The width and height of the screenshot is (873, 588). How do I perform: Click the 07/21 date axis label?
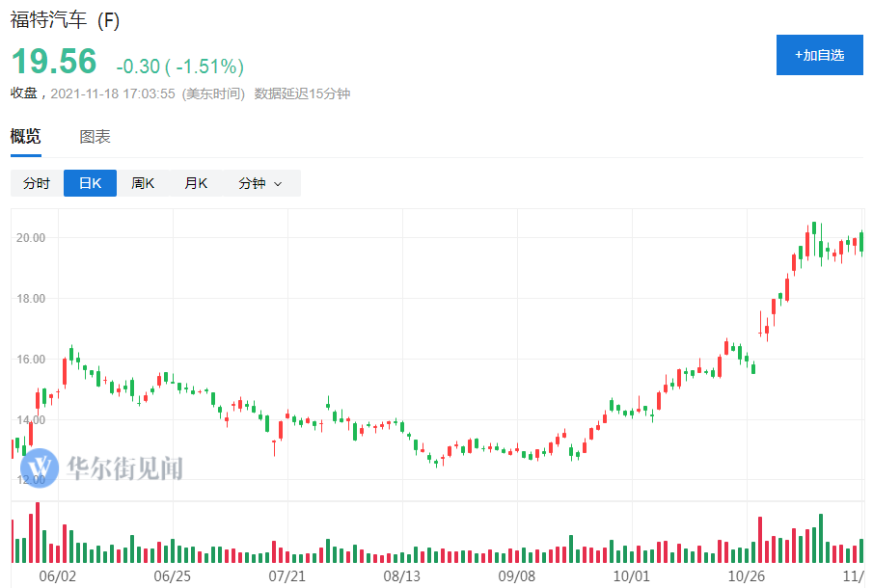point(287,576)
